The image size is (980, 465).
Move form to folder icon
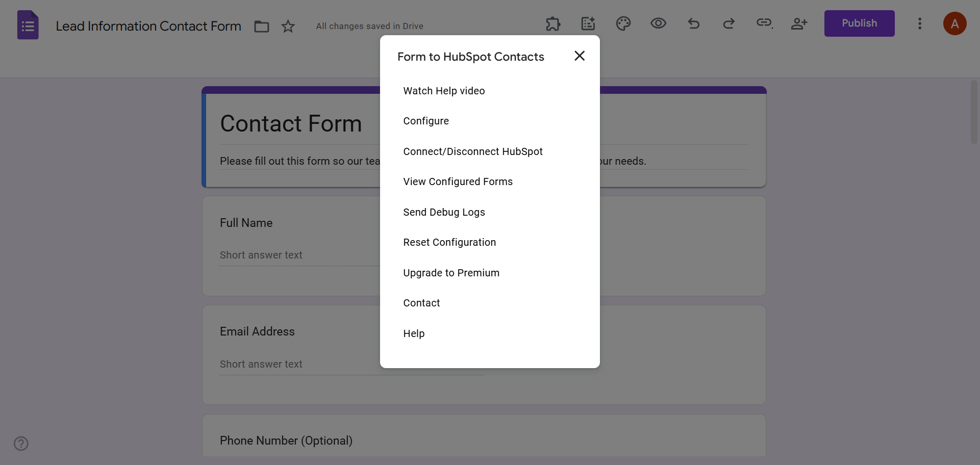262,26
